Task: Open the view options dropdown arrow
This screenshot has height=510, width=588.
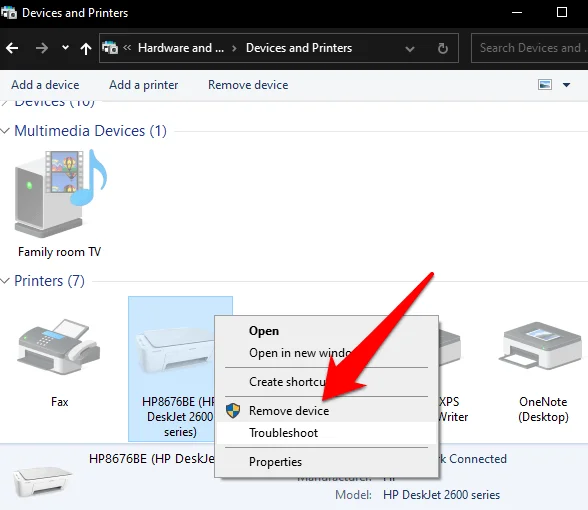Action: click(566, 85)
